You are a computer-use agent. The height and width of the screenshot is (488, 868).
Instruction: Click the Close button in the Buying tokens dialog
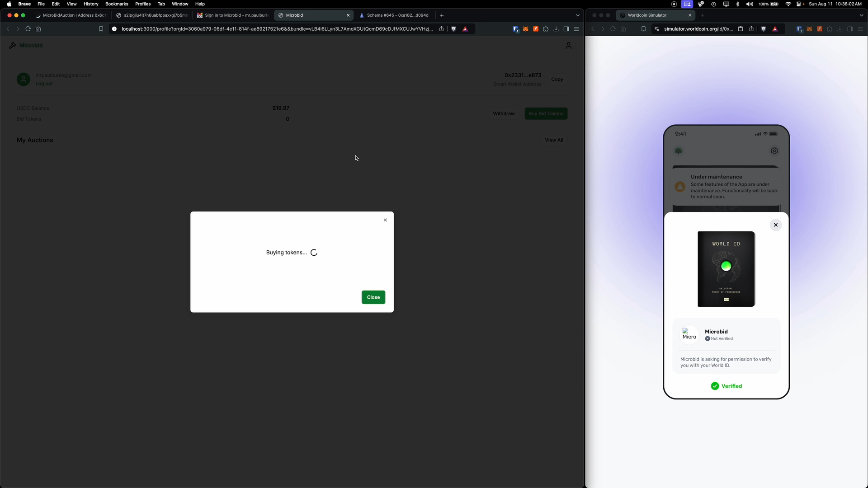(x=373, y=297)
